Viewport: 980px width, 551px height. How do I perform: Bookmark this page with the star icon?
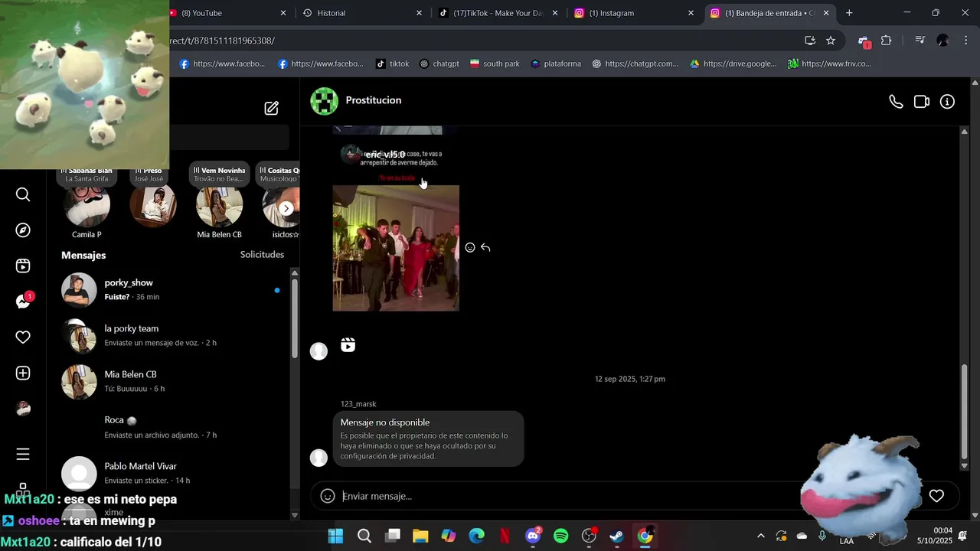click(x=831, y=41)
